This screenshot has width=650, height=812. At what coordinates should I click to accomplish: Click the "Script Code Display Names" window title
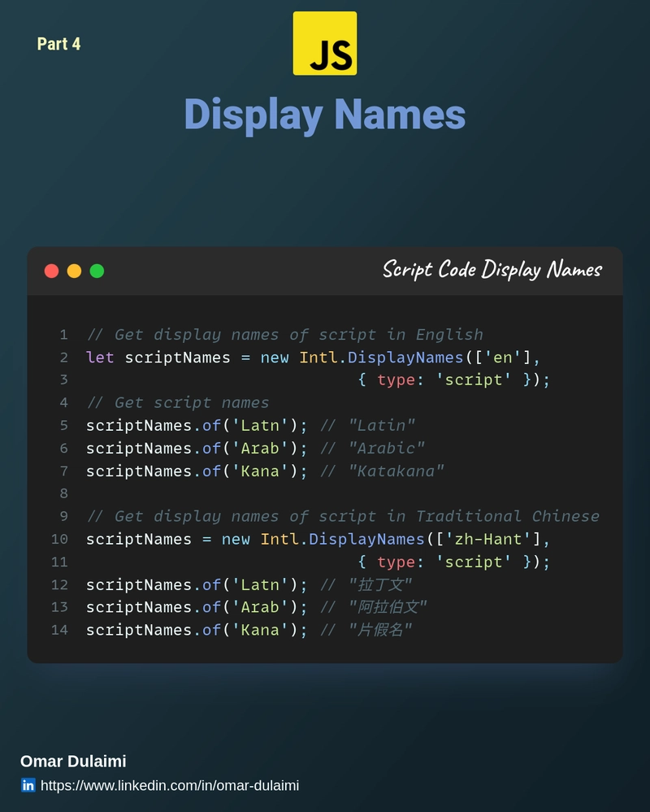[492, 270]
